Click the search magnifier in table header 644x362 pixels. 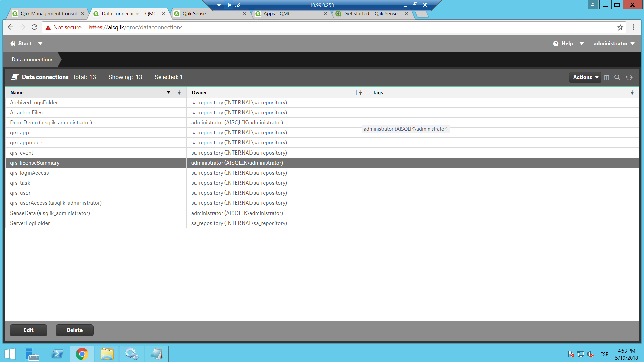[617, 77]
